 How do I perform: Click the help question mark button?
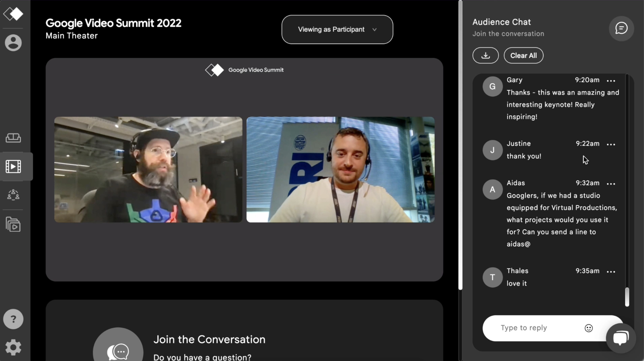pos(13,319)
